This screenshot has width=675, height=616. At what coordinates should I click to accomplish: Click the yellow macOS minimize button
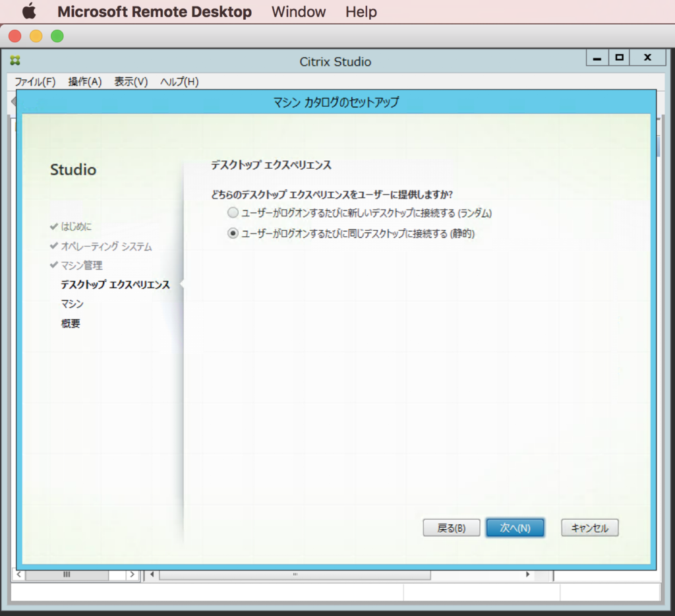coord(36,36)
